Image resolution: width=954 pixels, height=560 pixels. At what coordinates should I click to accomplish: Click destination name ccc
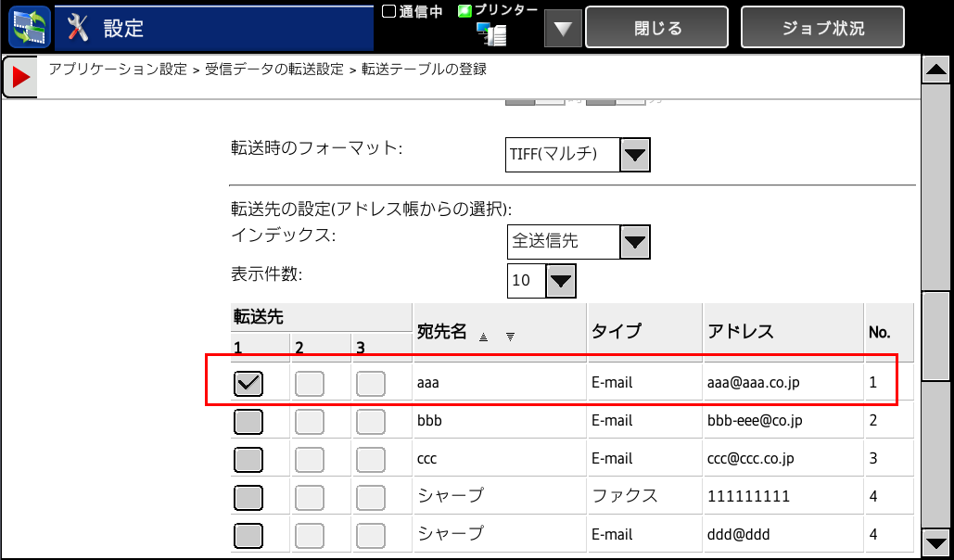427,459
